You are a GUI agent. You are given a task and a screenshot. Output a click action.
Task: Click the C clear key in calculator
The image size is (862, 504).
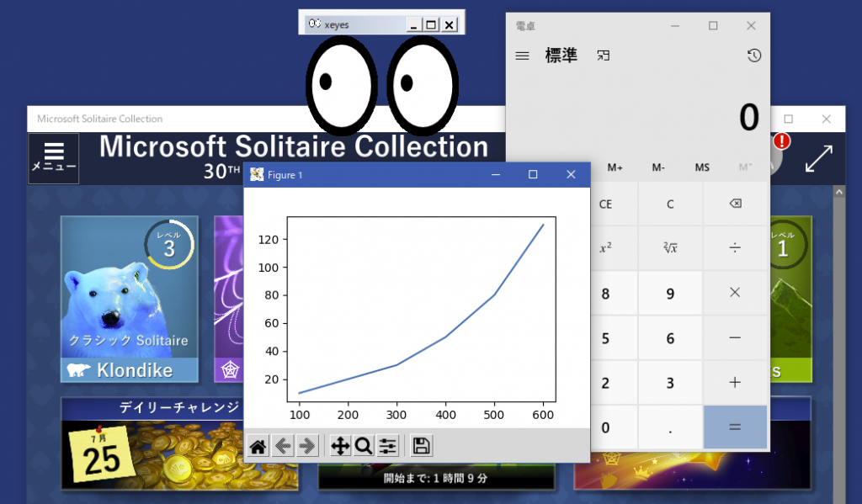(x=670, y=204)
